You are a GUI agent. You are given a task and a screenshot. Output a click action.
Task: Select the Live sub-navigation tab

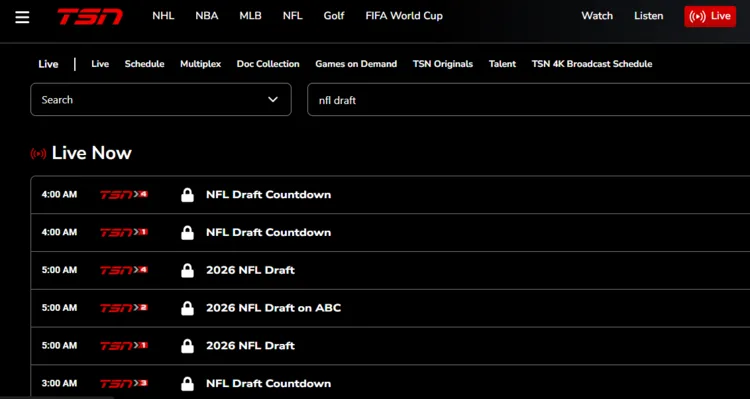tap(100, 64)
